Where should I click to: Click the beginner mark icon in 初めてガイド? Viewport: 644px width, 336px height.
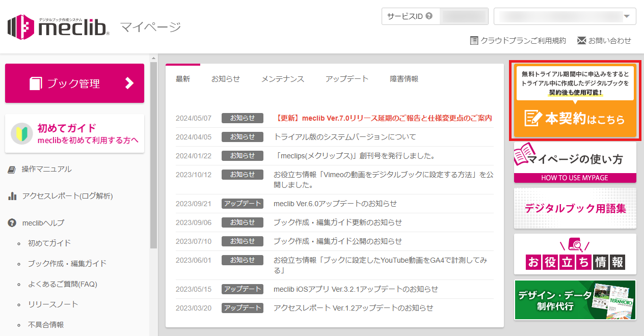click(x=22, y=134)
